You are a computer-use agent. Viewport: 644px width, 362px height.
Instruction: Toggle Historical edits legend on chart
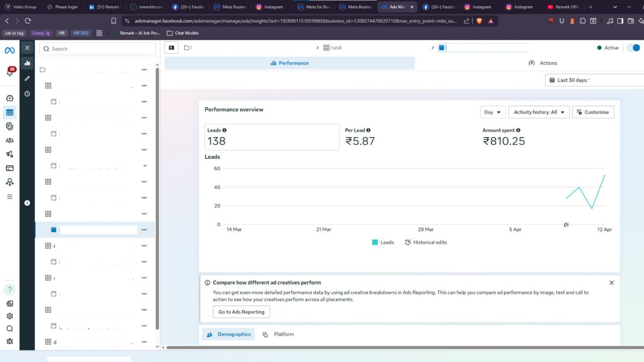pos(426,242)
